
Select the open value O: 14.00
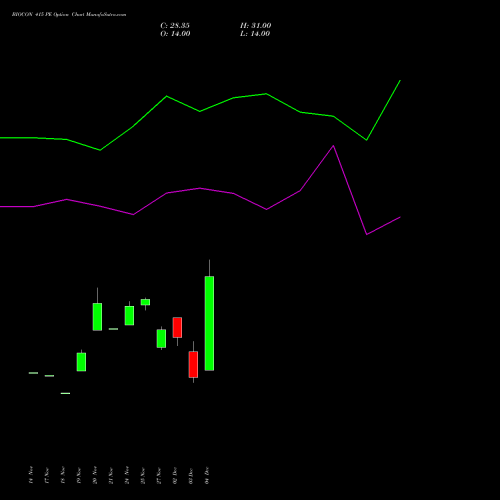click(x=175, y=34)
